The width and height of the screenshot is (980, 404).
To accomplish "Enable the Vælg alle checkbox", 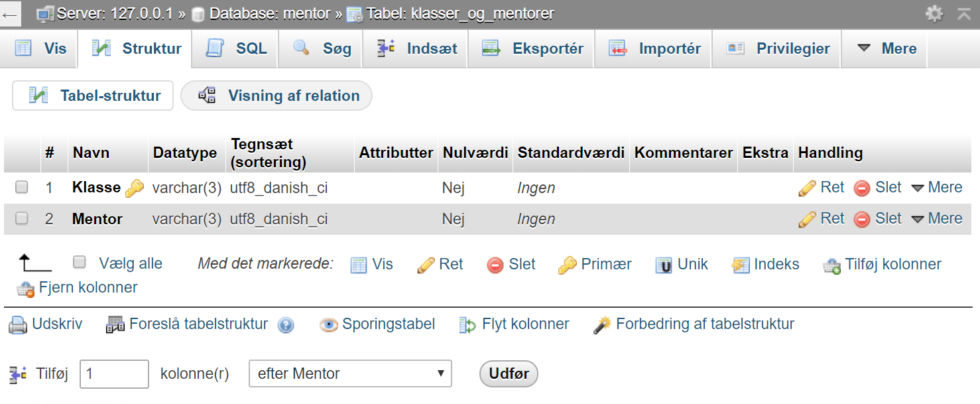I will click(80, 262).
